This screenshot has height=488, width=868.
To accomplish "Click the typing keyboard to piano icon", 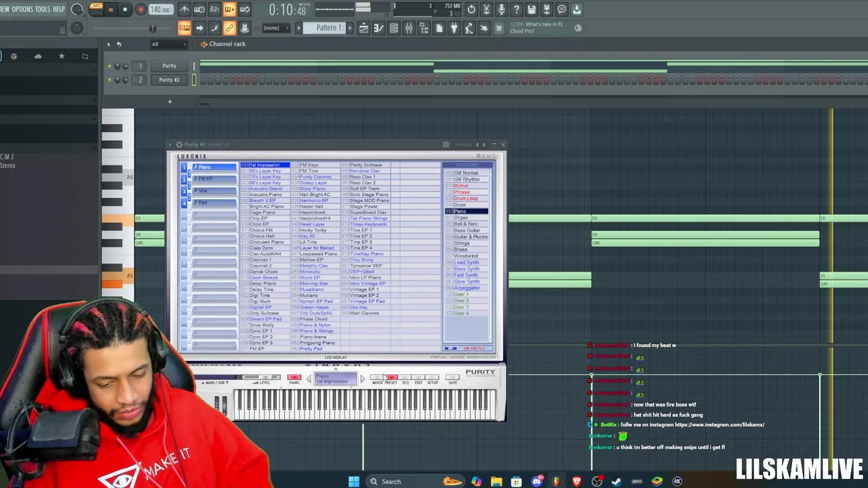I will (x=184, y=28).
